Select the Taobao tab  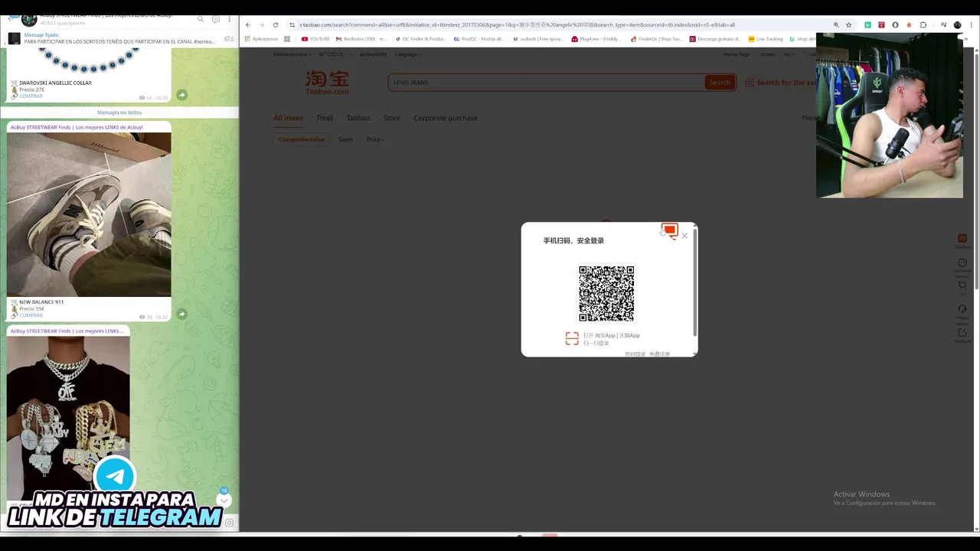358,118
